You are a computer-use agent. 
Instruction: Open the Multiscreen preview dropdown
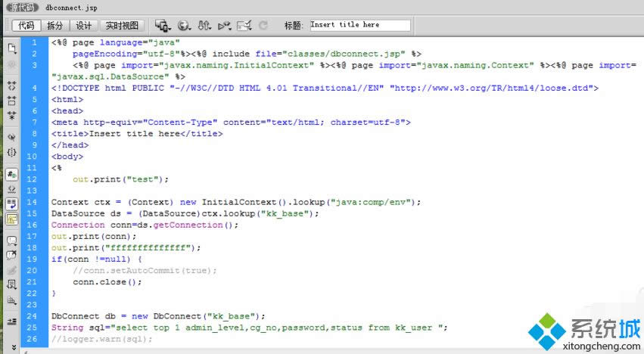161,25
